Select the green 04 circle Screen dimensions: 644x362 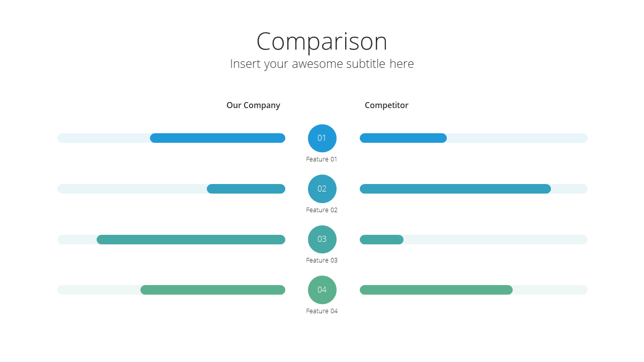click(322, 290)
